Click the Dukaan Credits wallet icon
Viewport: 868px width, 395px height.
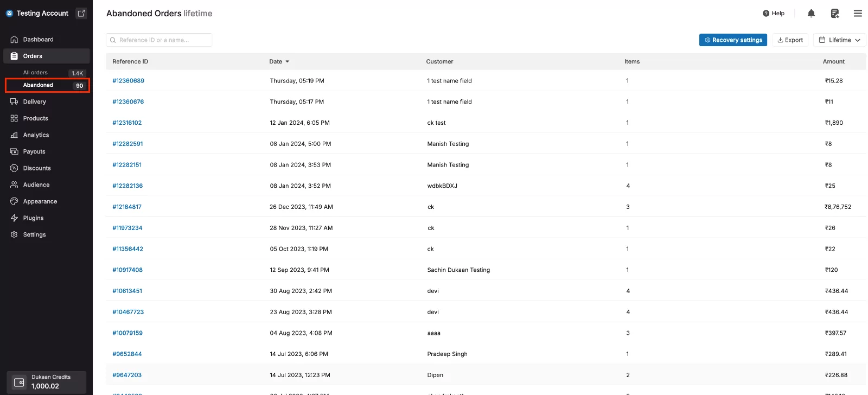pyautogui.click(x=19, y=382)
